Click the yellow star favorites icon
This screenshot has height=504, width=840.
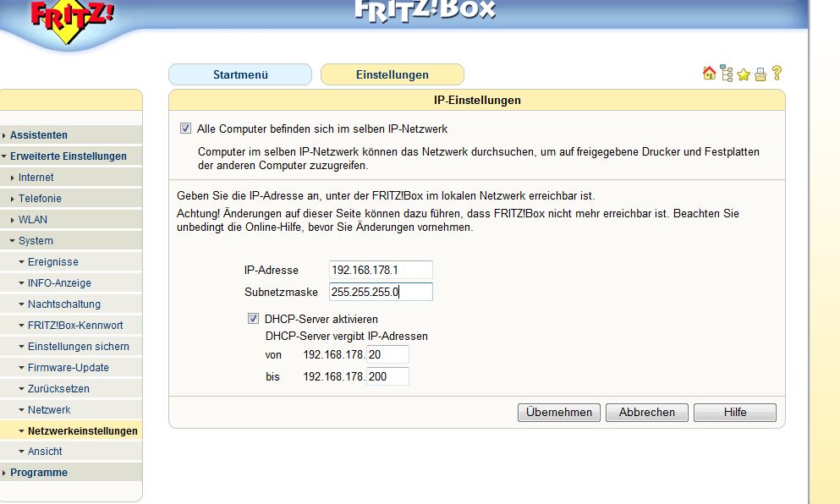pyautogui.click(x=744, y=74)
